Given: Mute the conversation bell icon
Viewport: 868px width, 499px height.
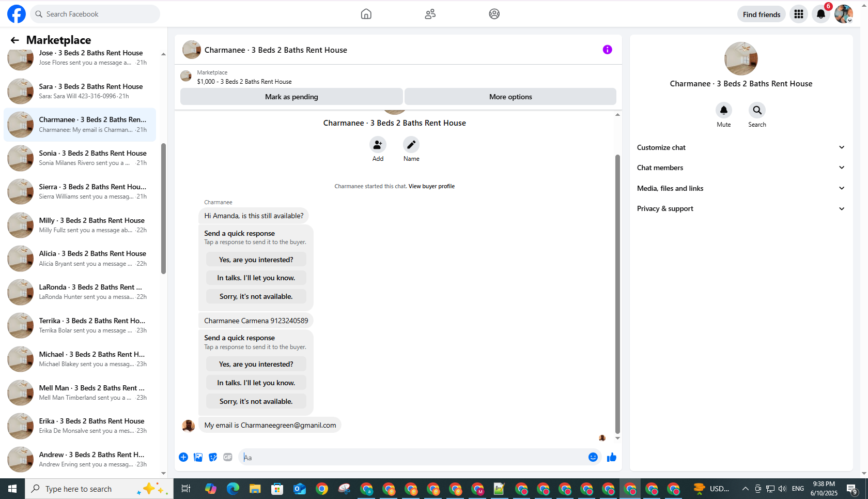Looking at the screenshot, I should [x=724, y=110].
